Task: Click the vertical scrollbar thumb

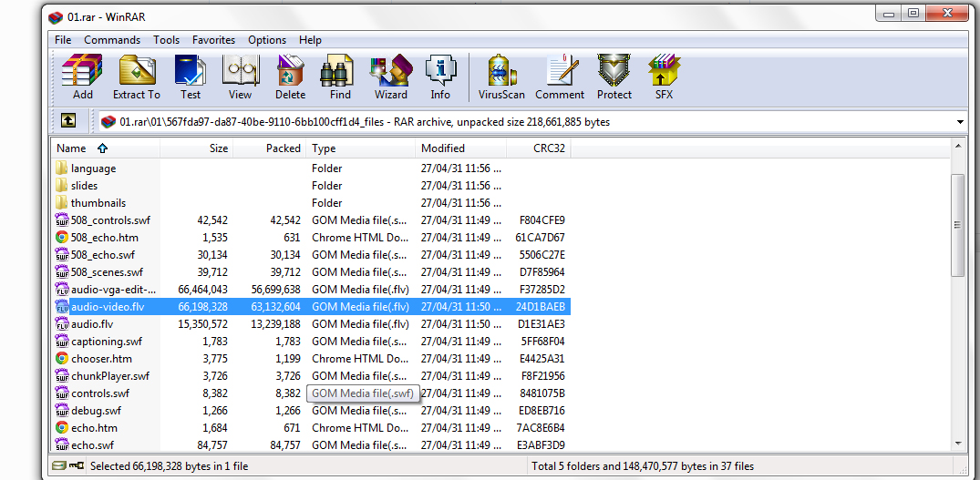Action: 957,225
